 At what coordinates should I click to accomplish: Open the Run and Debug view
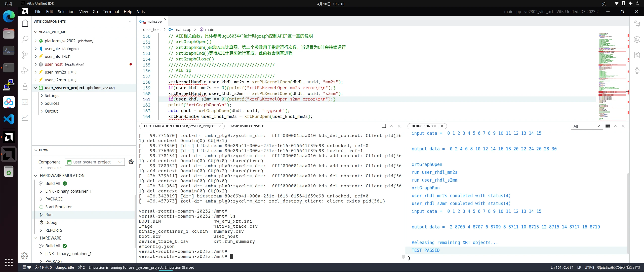(25, 70)
